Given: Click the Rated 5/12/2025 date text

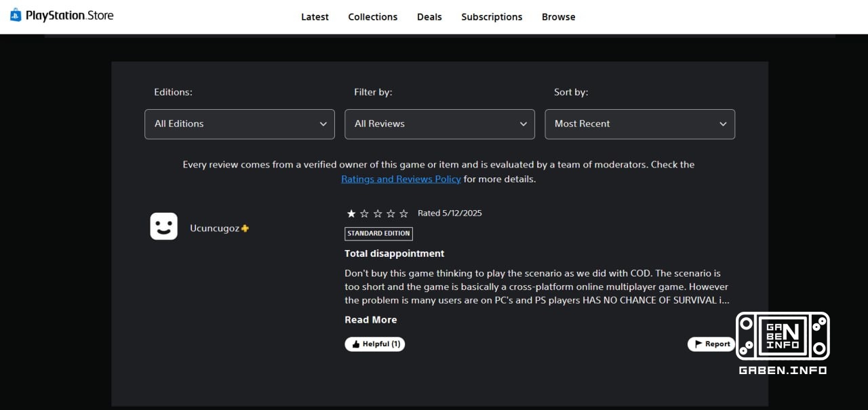Looking at the screenshot, I should tap(450, 213).
